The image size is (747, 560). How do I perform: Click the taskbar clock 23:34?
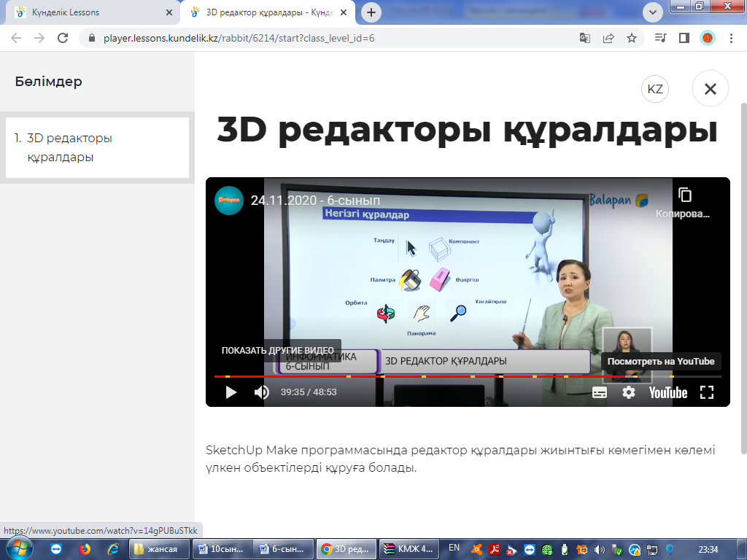[x=708, y=550]
